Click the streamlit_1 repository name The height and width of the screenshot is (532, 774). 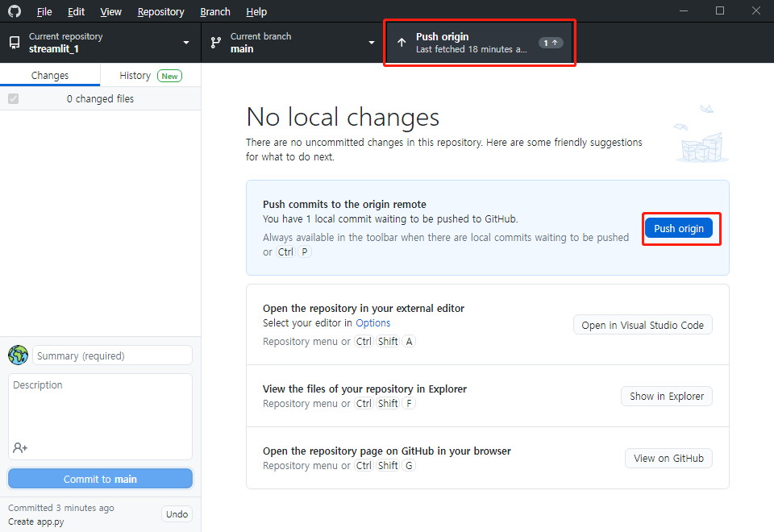coord(54,49)
